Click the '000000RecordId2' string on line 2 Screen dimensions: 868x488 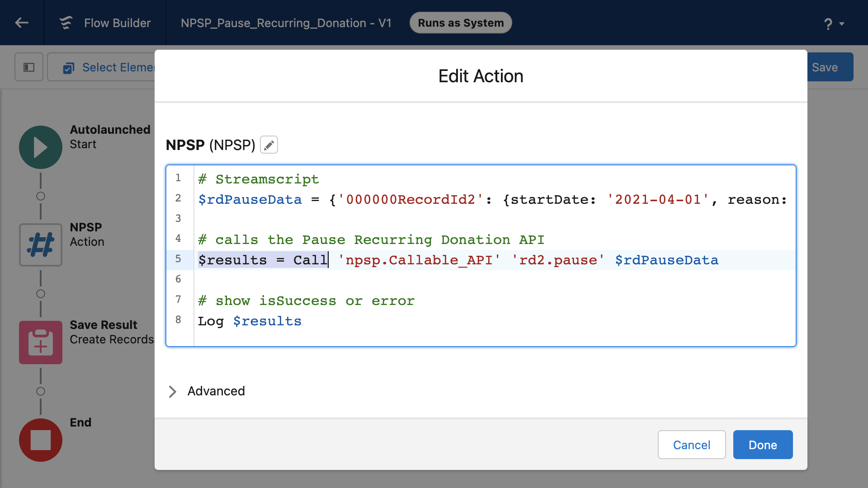coord(410,200)
